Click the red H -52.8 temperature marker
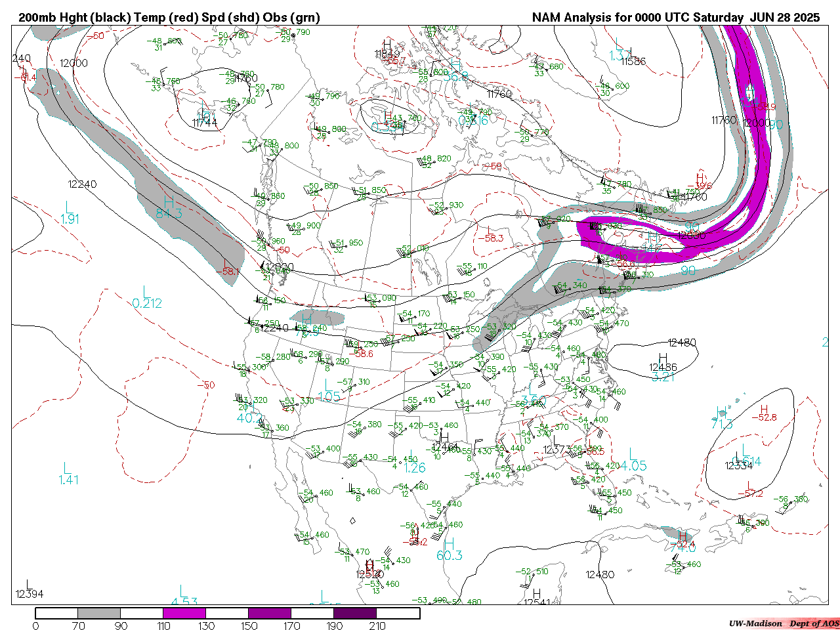 pyautogui.click(x=764, y=413)
